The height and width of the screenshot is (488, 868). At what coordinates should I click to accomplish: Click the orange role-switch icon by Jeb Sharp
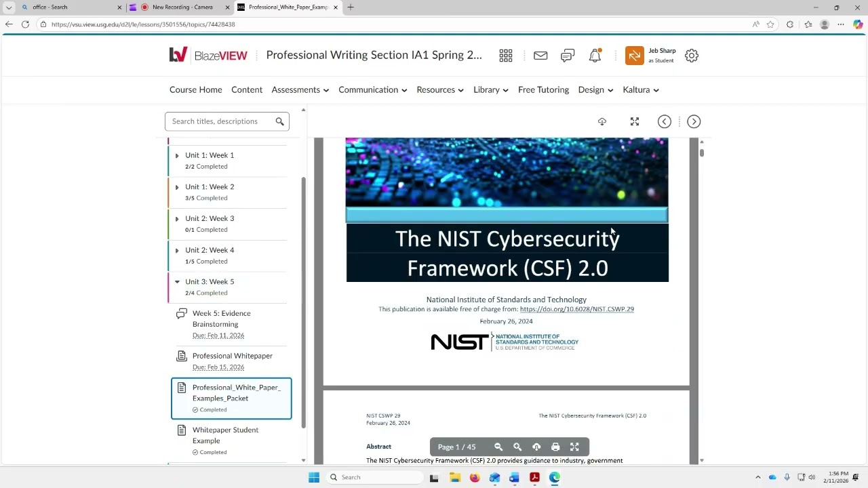pyautogui.click(x=634, y=56)
